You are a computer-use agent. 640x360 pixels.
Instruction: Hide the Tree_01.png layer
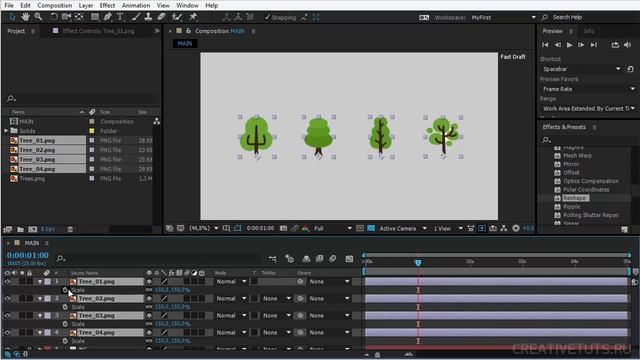[x=7, y=282]
